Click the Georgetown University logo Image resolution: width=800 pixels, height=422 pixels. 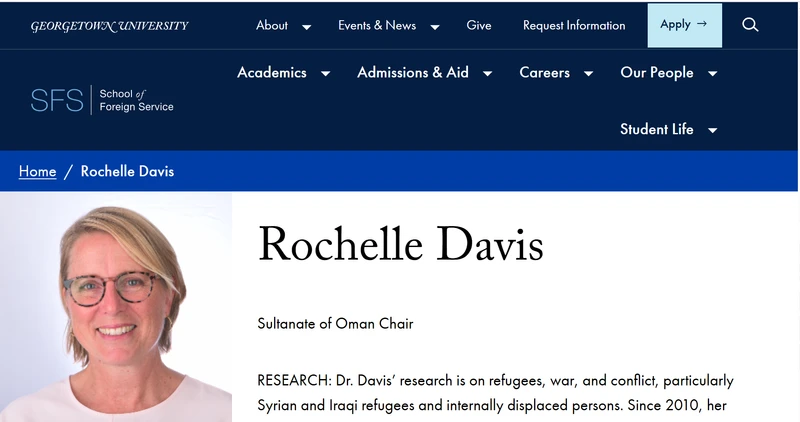pyautogui.click(x=110, y=26)
